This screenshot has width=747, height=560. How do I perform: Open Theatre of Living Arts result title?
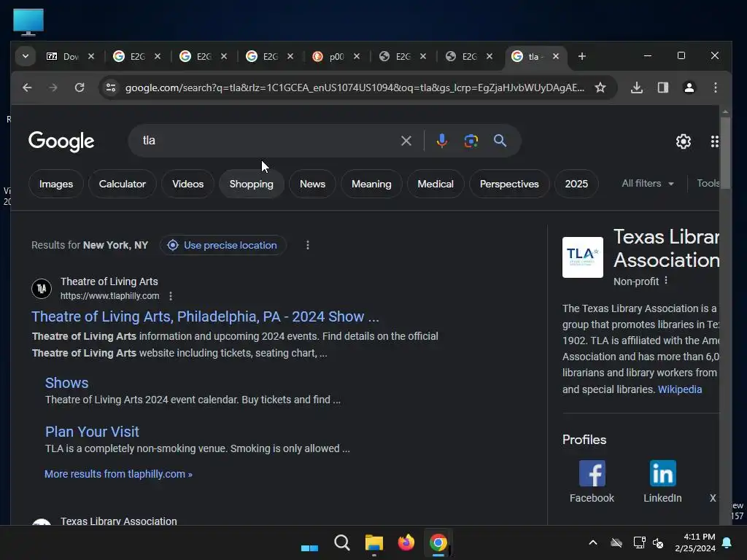click(205, 316)
